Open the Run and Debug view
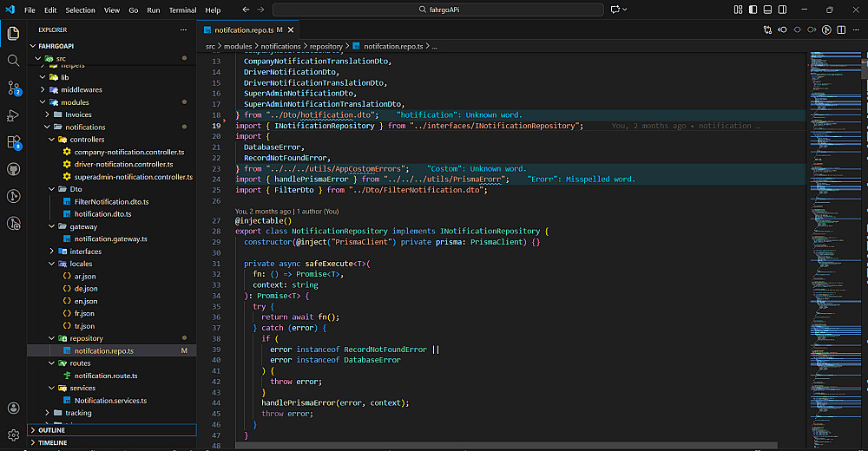Image resolution: width=868 pixels, height=451 pixels. tap(13, 115)
